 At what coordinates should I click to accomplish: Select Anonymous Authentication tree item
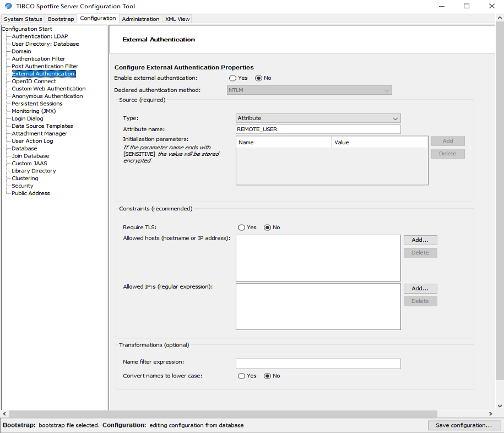47,96
